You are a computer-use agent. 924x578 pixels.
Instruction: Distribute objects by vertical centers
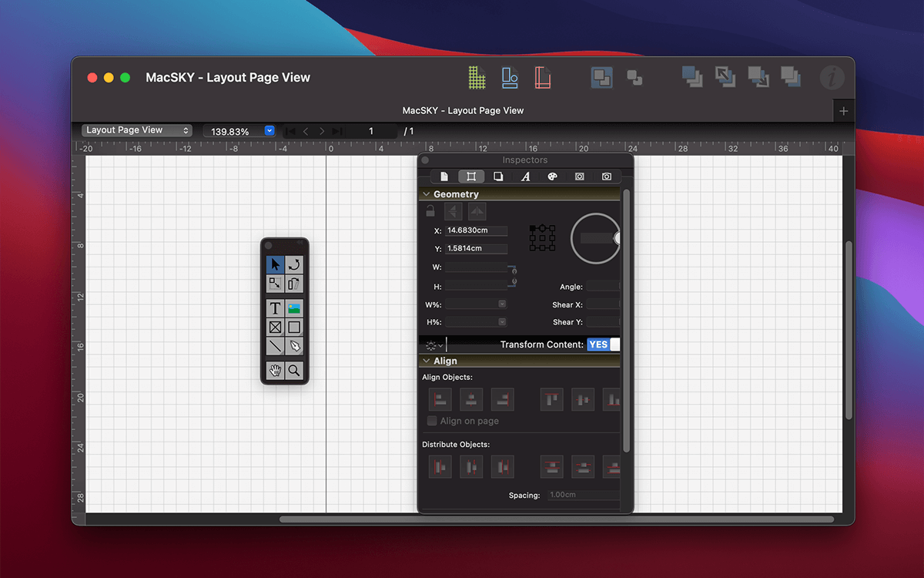click(583, 466)
